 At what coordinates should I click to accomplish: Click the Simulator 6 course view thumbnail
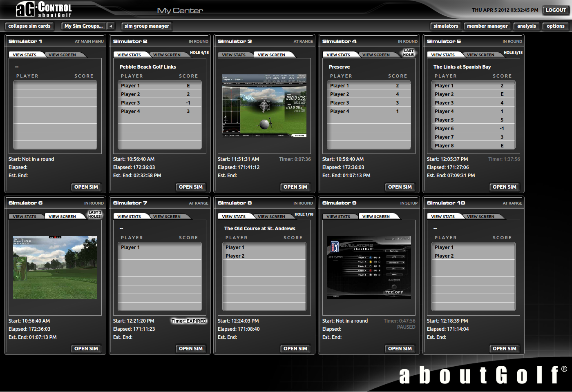(x=55, y=267)
